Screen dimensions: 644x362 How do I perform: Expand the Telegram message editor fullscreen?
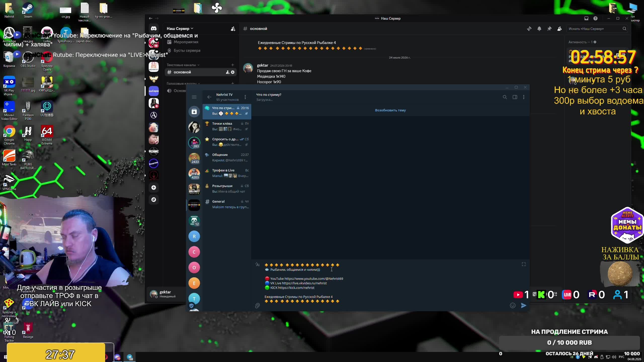click(x=524, y=264)
